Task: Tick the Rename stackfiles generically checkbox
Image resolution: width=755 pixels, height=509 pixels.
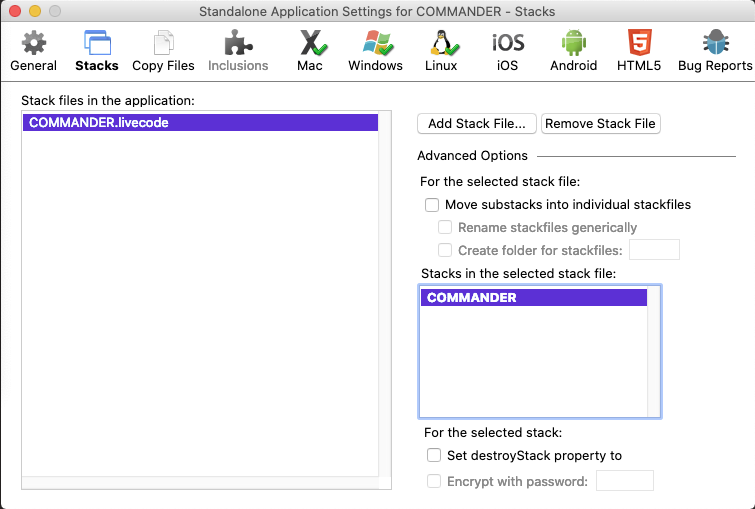Action: click(x=446, y=227)
